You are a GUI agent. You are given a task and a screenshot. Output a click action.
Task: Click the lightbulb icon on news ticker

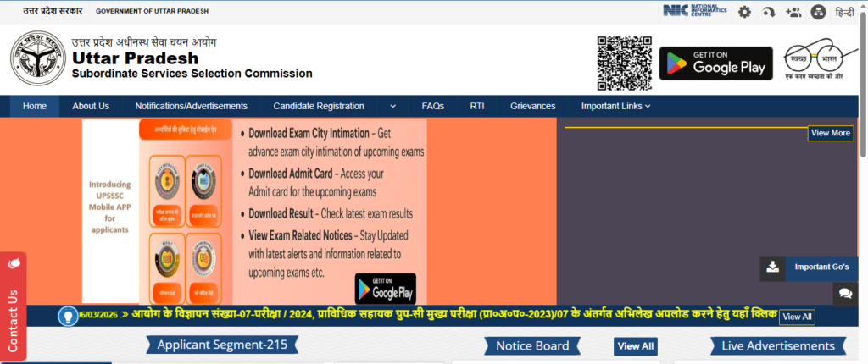coord(68,316)
